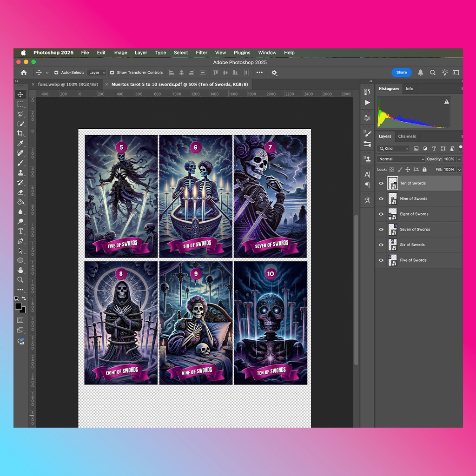Select the Rectangular Marquee tool
The image size is (476, 476).
20,104
